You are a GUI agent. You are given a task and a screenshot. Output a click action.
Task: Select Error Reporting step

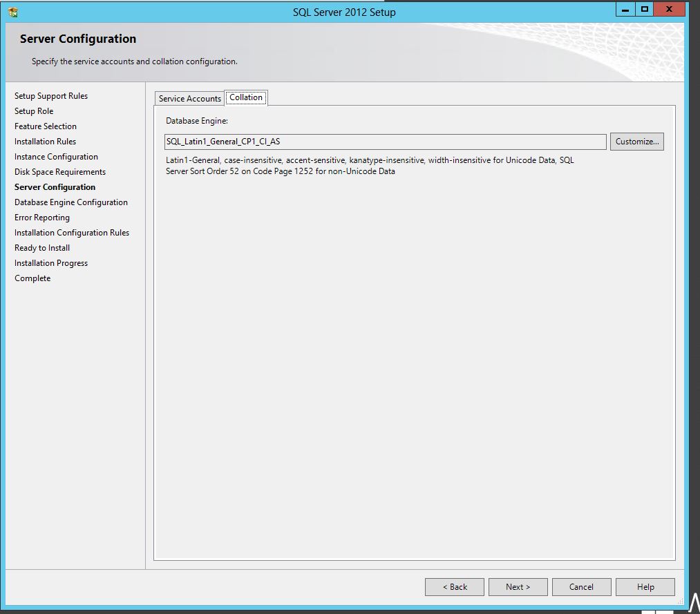(42, 218)
